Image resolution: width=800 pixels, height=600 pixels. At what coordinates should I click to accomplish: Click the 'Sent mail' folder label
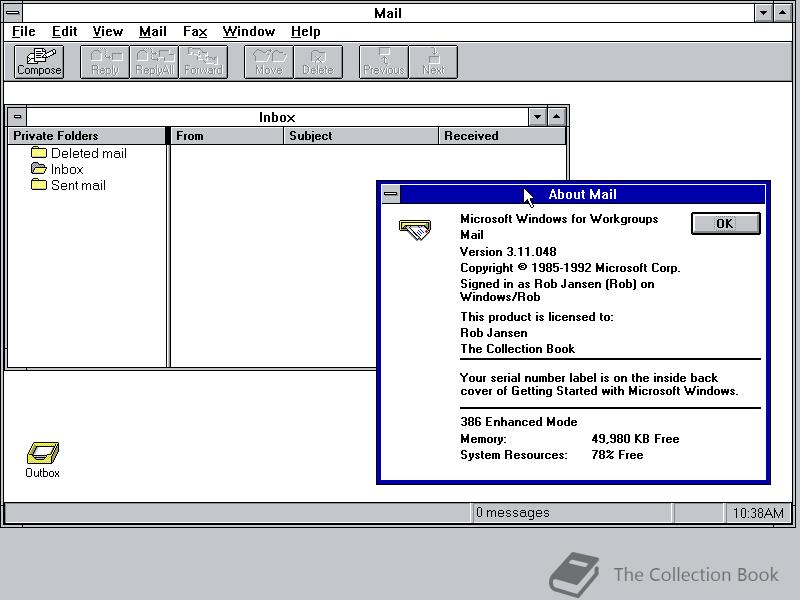point(78,185)
